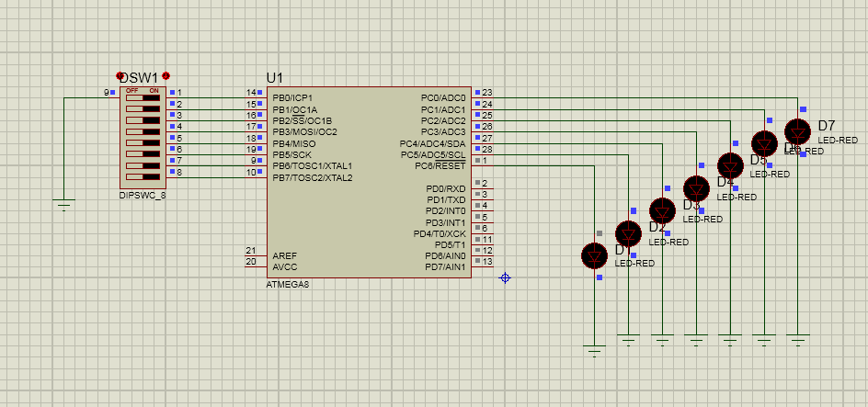Click pin number 23 beside PC0/ADC0
The width and height of the screenshot is (868, 407).
coord(487,93)
